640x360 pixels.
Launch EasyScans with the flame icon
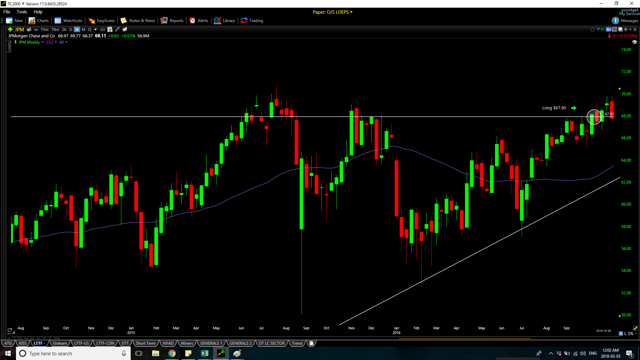102,20
